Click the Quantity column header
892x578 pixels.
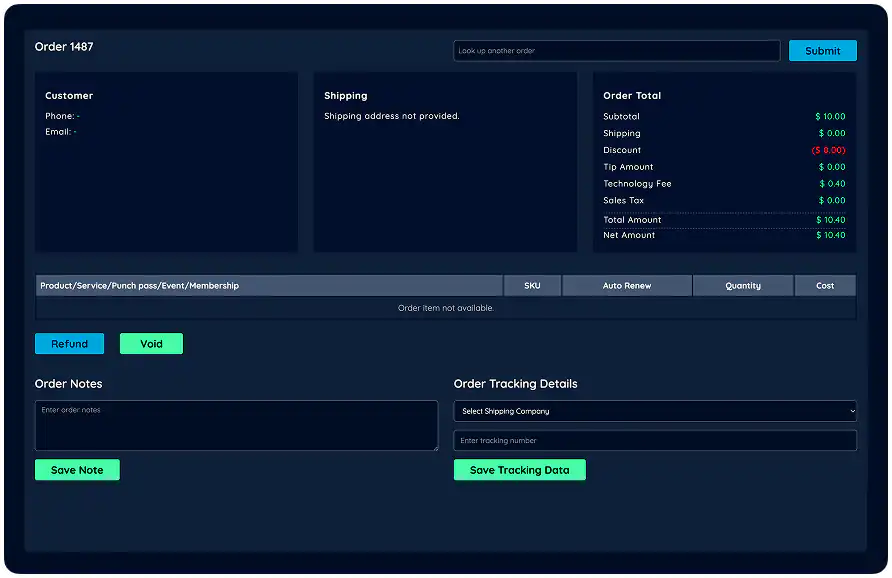[742, 285]
